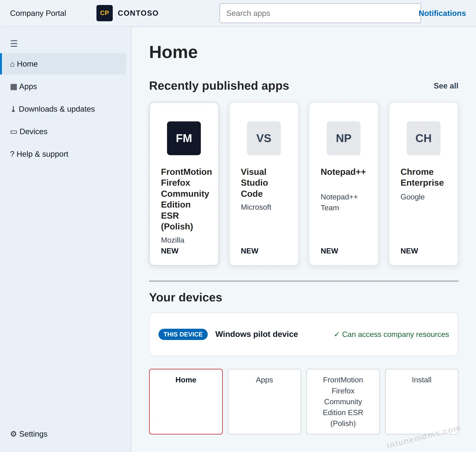This screenshot has height=452, width=476.
Task: Select the Home step box at bottom
Action: pyautogui.click(x=186, y=401)
